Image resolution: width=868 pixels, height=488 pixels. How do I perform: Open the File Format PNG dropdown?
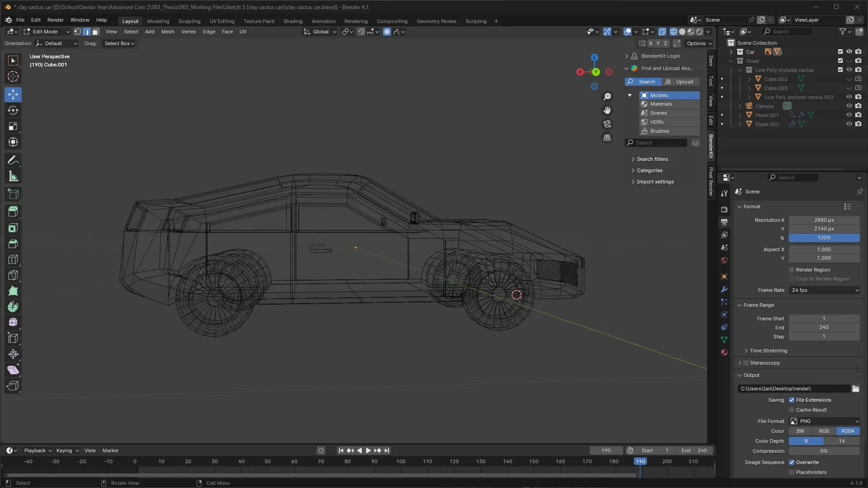pyautogui.click(x=824, y=421)
